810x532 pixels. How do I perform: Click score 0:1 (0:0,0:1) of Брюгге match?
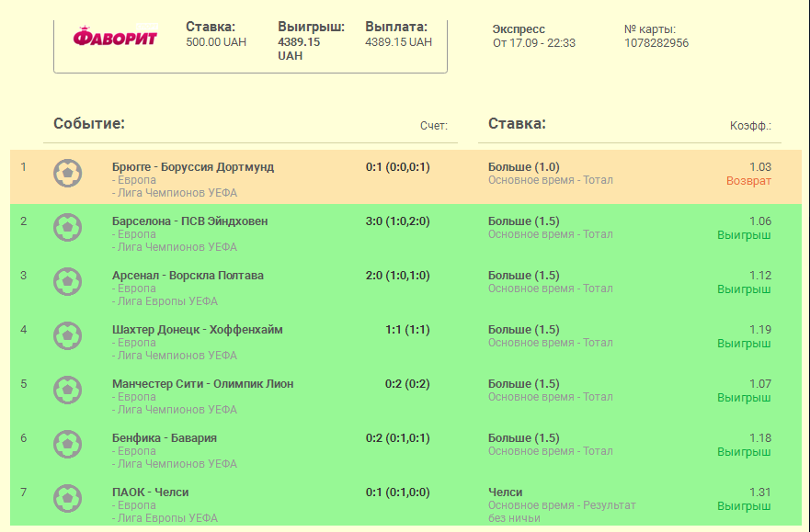click(398, 167)
